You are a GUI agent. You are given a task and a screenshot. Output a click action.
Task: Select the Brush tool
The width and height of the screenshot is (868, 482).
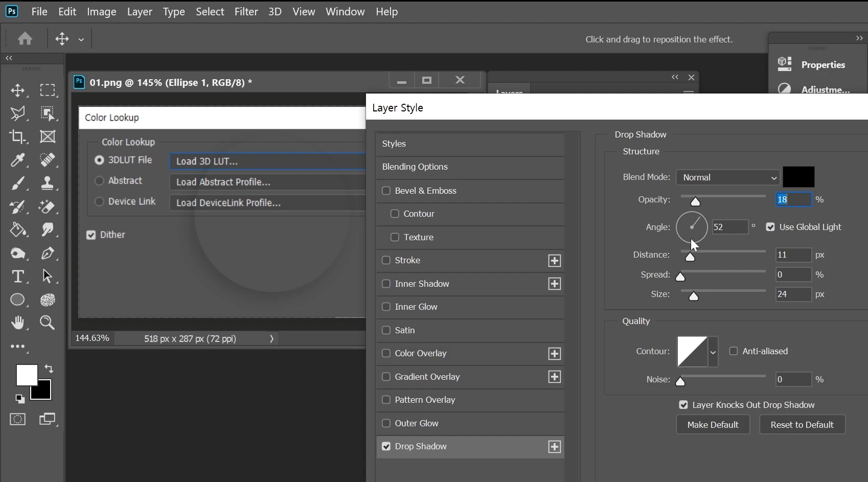pos(18,183)
